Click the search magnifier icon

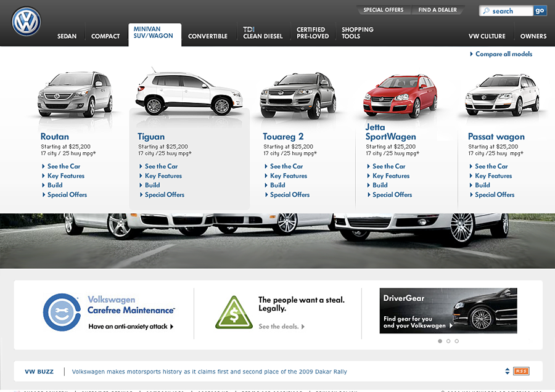click(x=487, y=10)
